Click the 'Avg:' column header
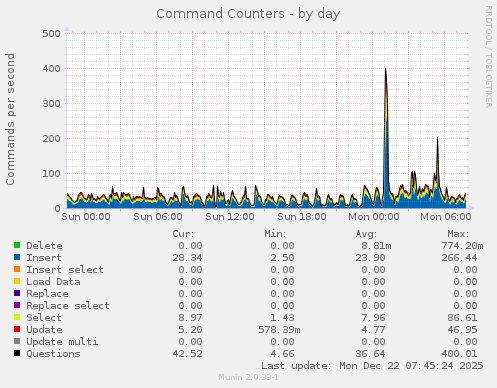Image resolution: width=497 pixels, height=388 pixels. click(x=366, y=234)
